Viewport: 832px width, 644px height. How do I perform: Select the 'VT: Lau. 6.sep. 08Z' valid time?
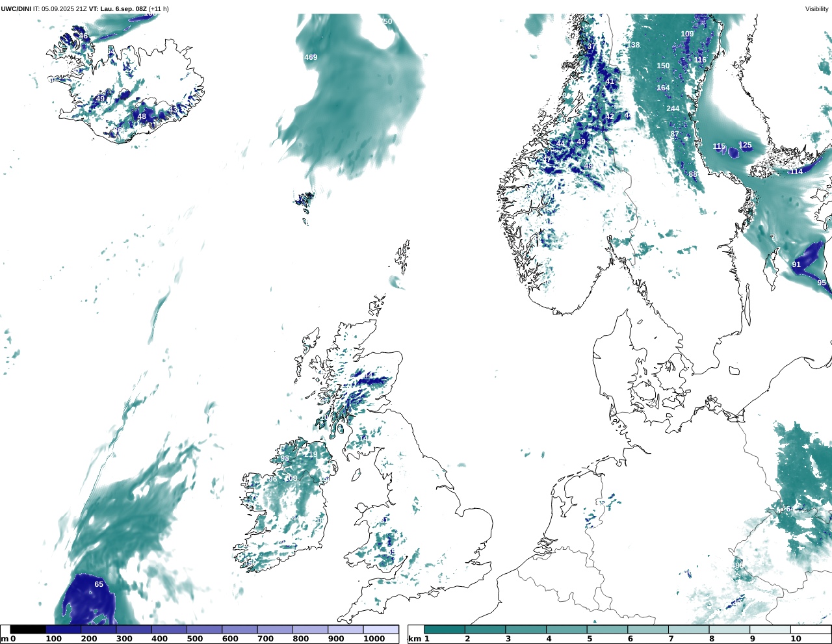click(x=118, y=9)
